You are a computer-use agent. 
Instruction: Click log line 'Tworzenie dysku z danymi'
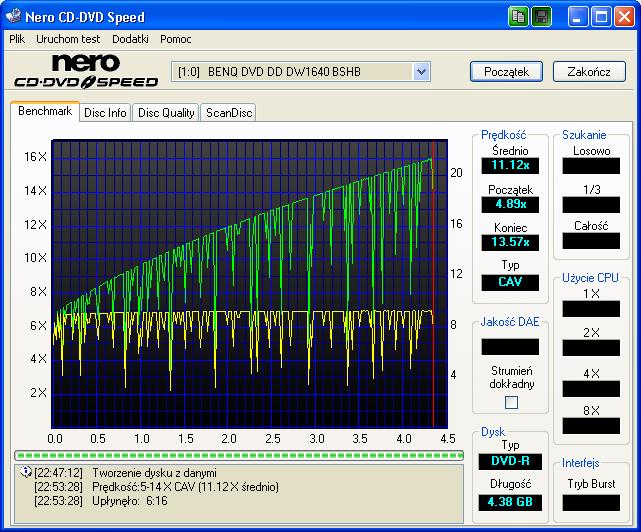tap(154, 473)
